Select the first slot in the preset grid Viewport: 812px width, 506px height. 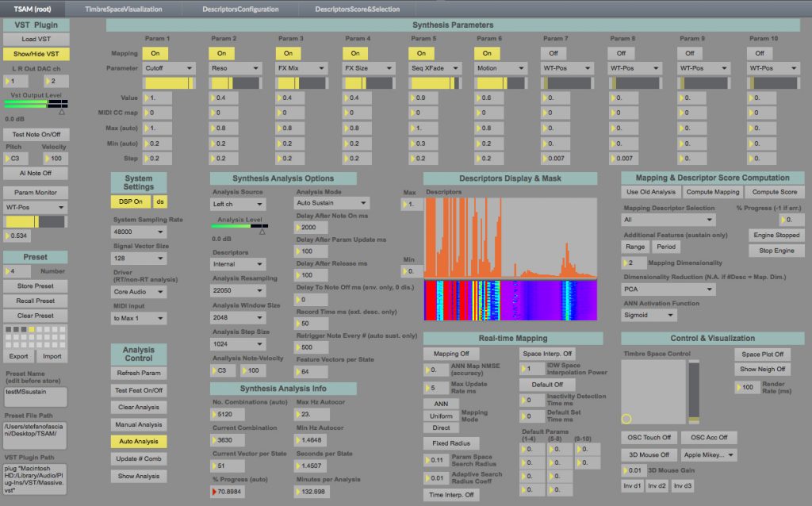[x=9, y=330]
